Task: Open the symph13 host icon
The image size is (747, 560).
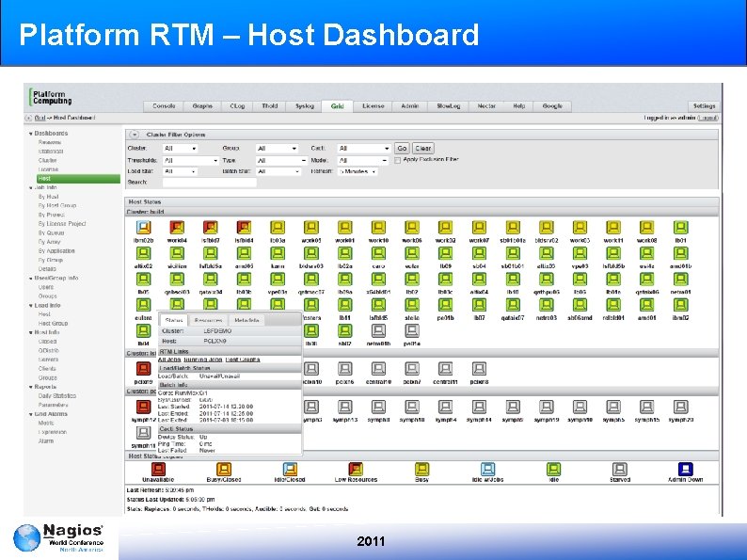Action: [345, 407]
